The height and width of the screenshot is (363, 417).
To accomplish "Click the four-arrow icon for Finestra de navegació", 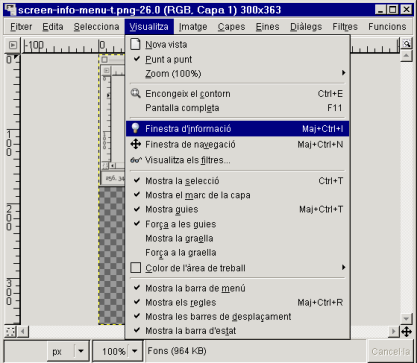I will [x=135, y=144].
